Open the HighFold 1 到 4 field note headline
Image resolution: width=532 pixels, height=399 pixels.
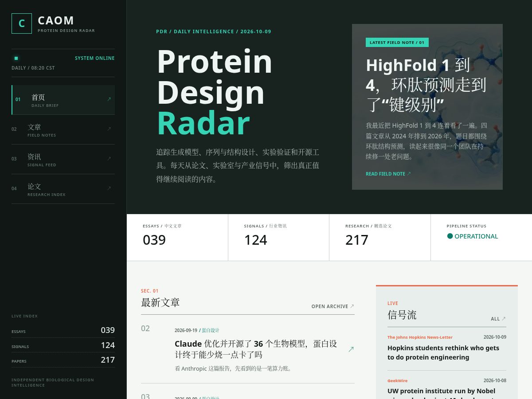(426, 85)
